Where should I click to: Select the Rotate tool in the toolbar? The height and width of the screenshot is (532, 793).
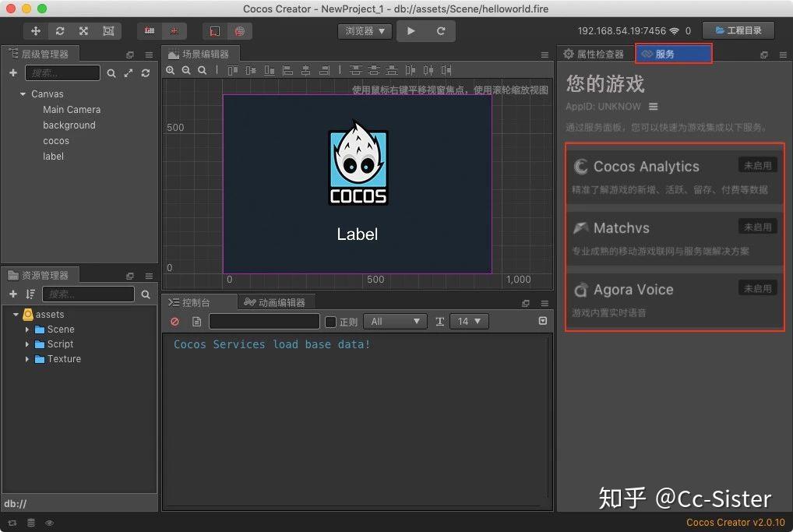pos(61,31)
